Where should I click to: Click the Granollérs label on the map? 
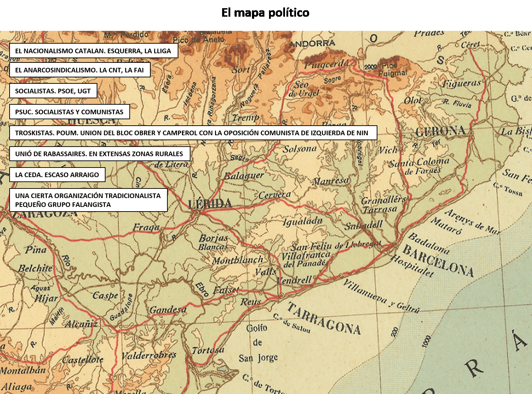(x=383, y=200)
